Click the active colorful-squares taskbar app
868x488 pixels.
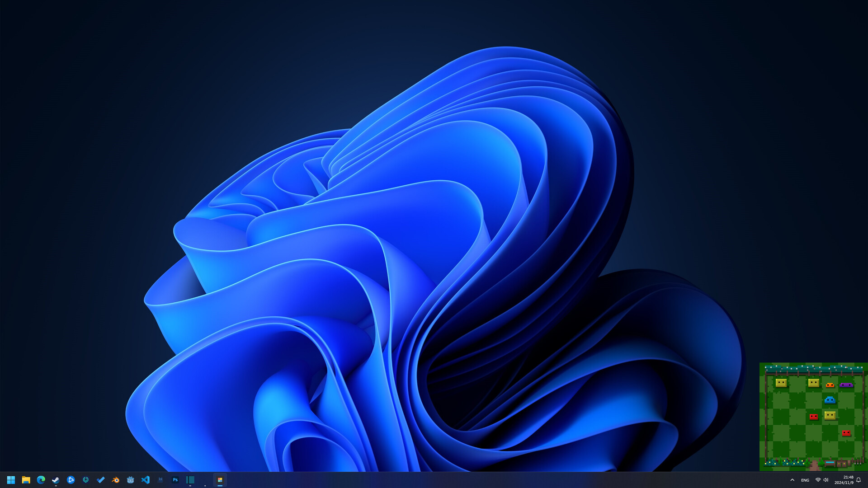coord(220,480)
